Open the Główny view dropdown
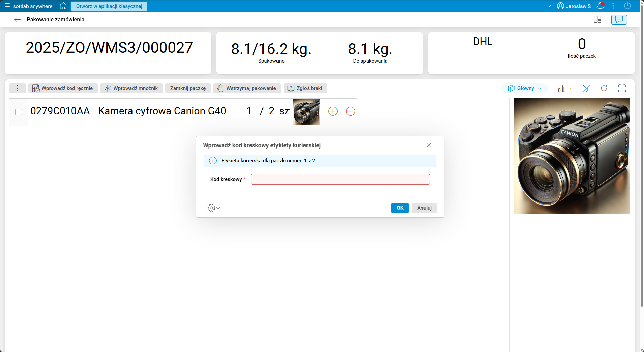This screenshot has height=352, width=644. [x=525, y=88]
